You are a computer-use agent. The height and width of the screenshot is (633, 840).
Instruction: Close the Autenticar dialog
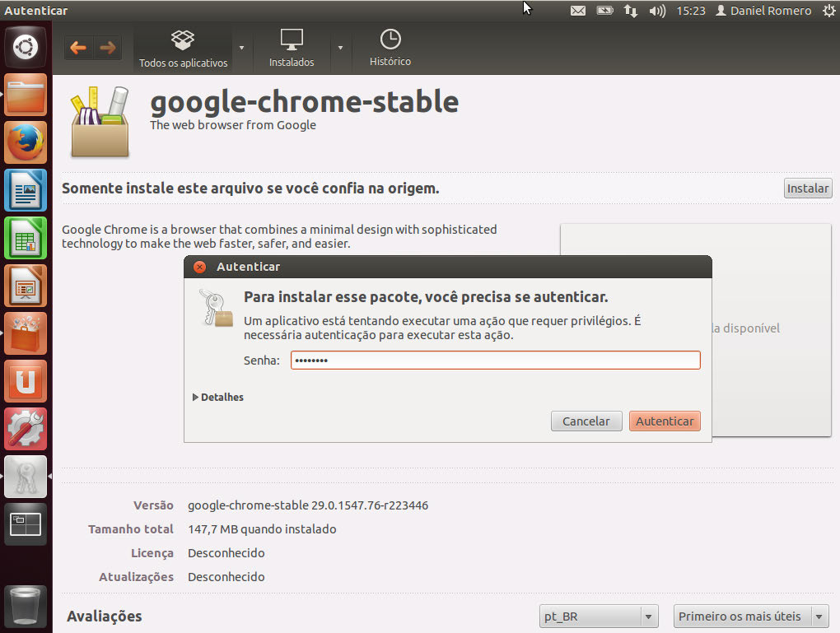tap(200, 267)
